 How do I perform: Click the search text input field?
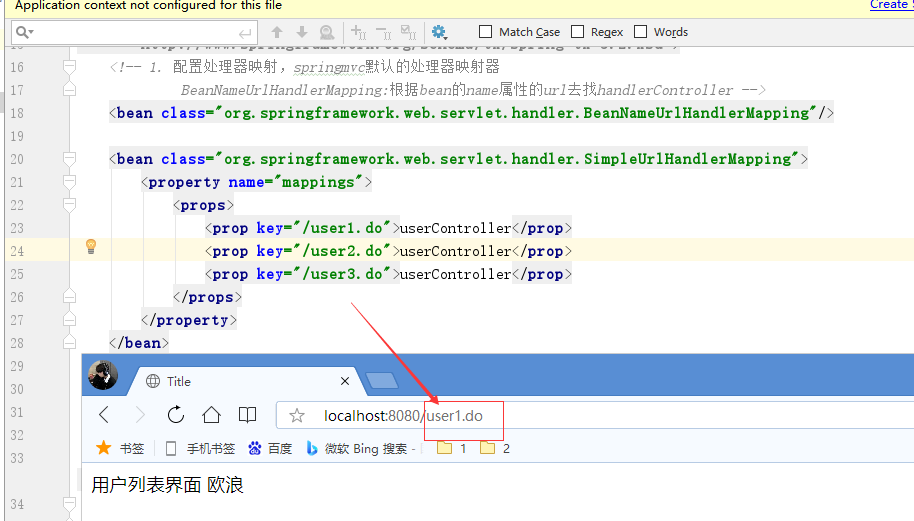pos(135,33)
